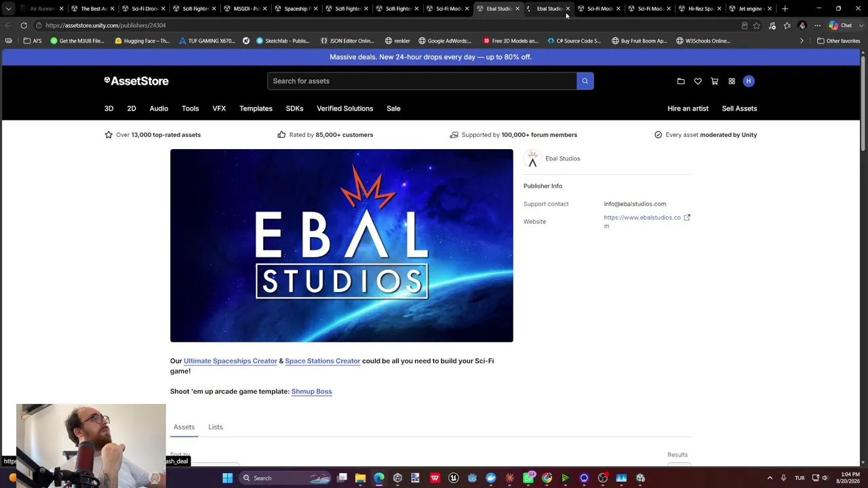Open My Assets folder icon
Screen dimensions: 868x488
[681, 81]
